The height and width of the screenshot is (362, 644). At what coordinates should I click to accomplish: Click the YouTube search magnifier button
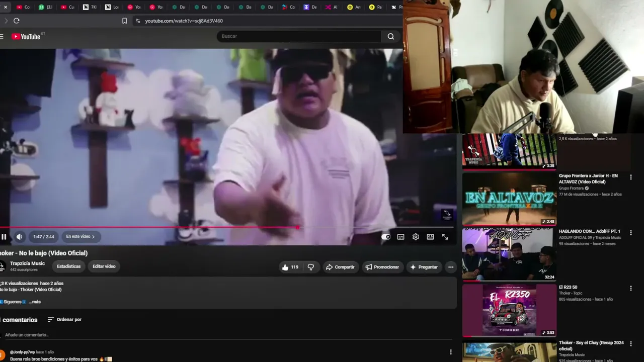(x=391, y=36)
